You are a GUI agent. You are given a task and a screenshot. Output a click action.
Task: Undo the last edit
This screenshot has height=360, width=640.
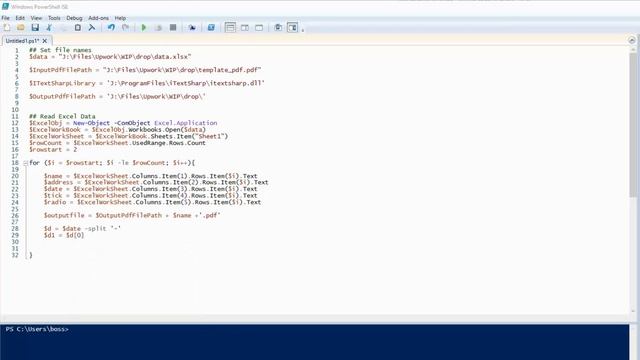pos(111,28)
